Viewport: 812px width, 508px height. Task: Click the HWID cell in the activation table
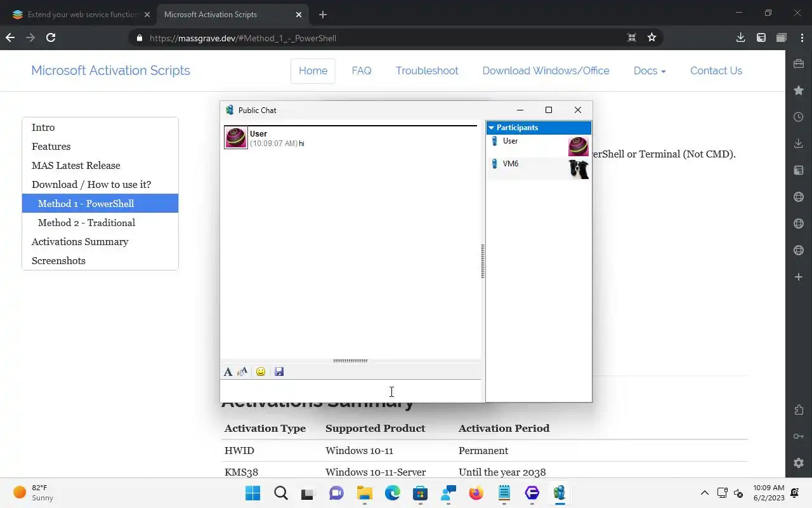point(239,450)
